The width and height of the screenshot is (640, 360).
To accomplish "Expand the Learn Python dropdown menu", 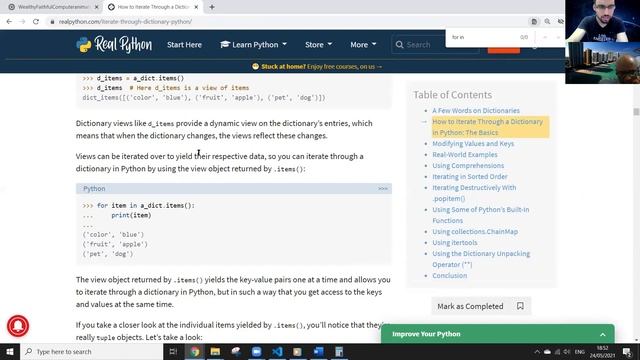I will (x=253, y=44).
